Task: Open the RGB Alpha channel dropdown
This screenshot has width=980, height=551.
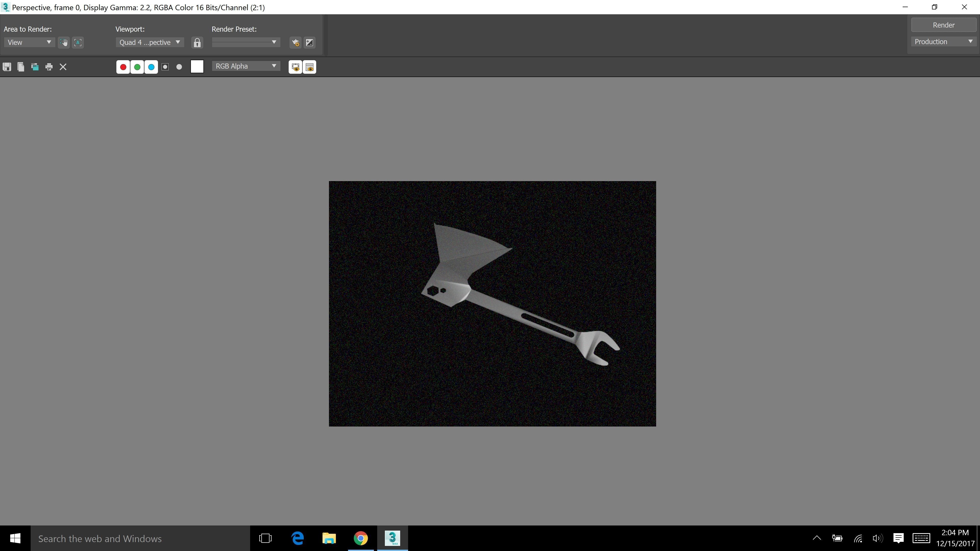Action: tap(246, 66)
